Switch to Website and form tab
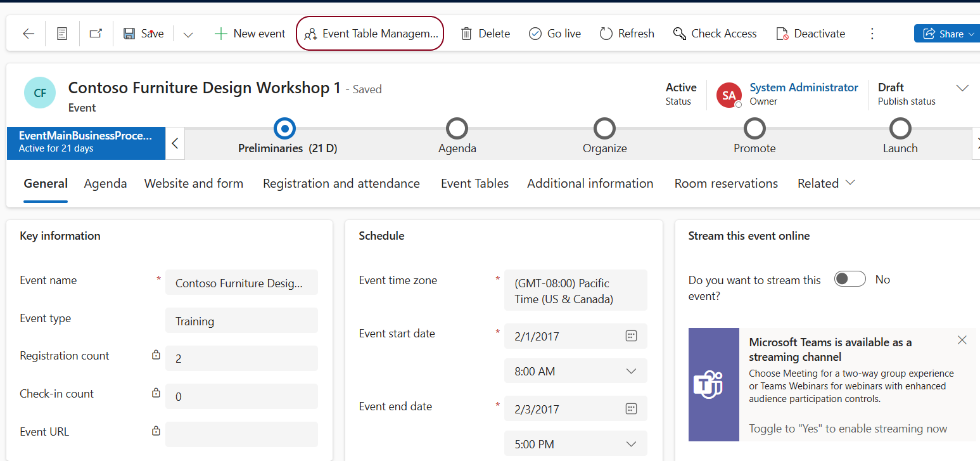 click(x=194, y=183)
